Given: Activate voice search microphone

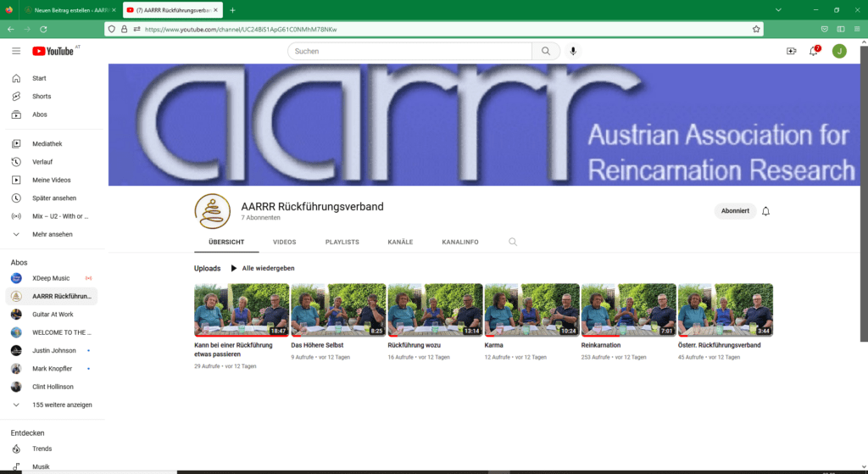Looking at the screenshot, I should tap(573, 51).
